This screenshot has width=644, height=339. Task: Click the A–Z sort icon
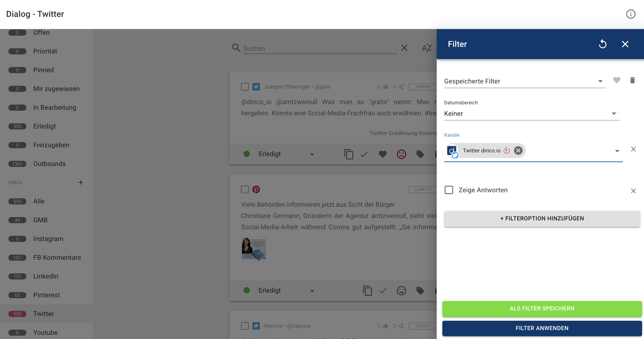tap(427, 48)
